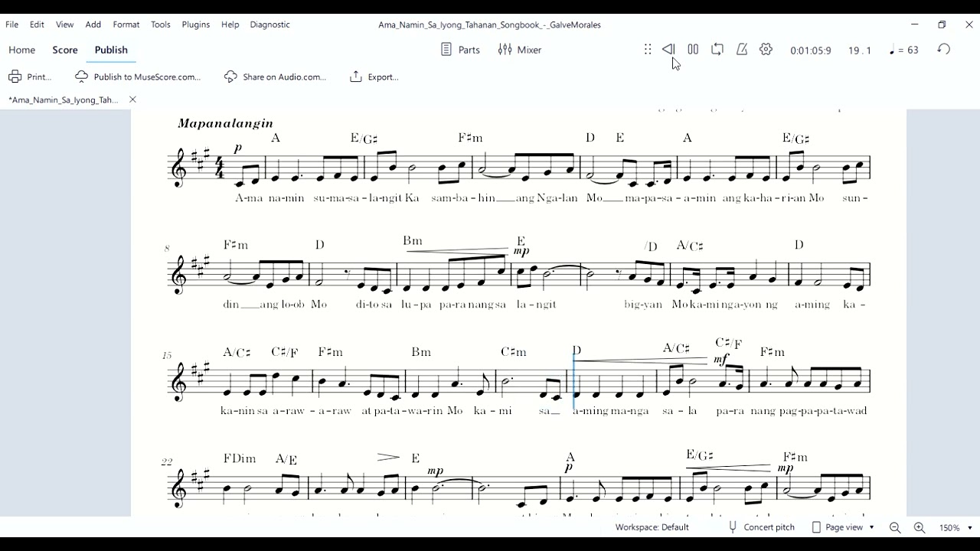This screenshot has height=551, width=980.
Task: Open the View menu
Action: point(65,24)
